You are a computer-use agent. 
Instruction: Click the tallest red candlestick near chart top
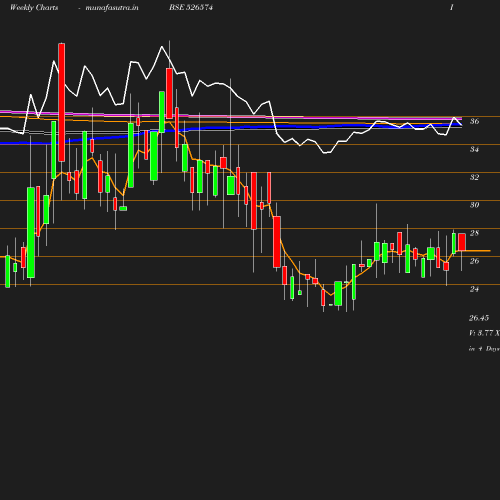click(61, 102)
